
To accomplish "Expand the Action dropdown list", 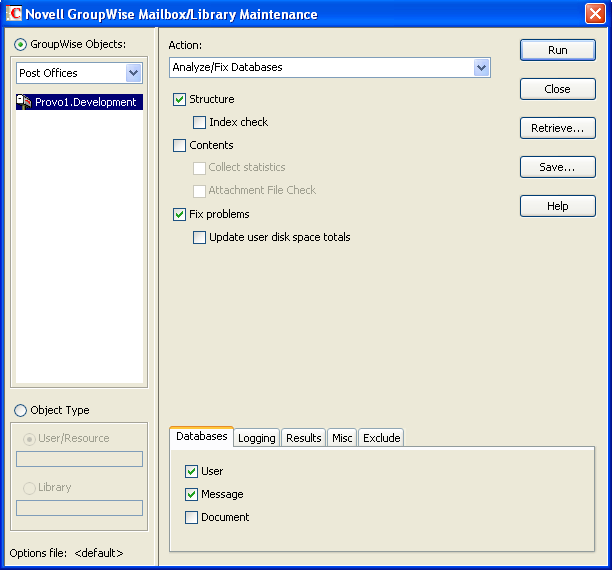I will point(481,68).
